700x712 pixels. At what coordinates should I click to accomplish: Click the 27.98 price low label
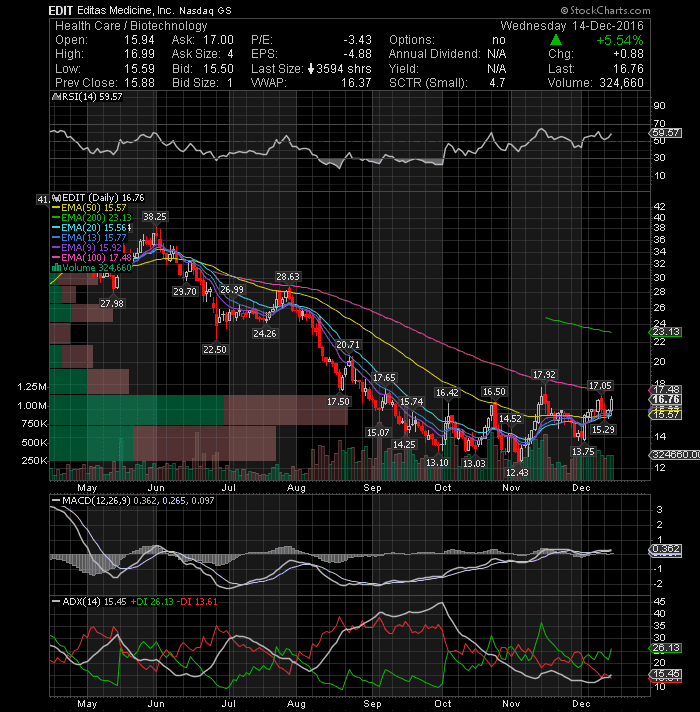tap(112, 303)
